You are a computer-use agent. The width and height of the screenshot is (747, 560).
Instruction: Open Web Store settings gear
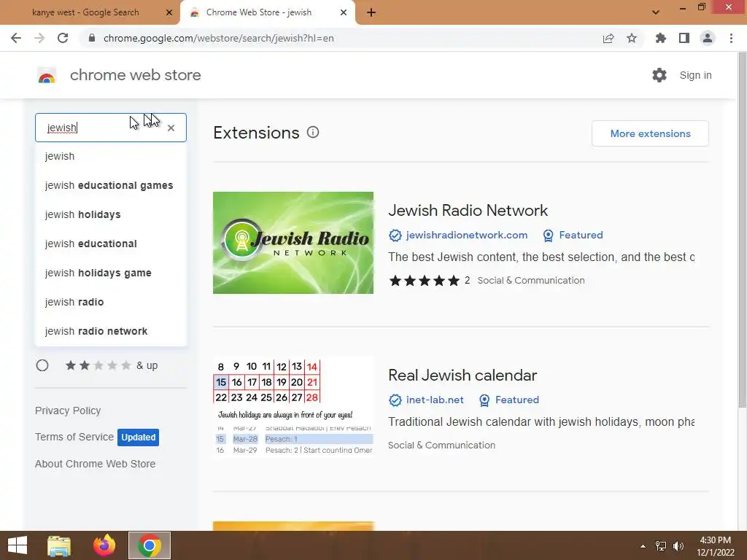click(659, 75)
